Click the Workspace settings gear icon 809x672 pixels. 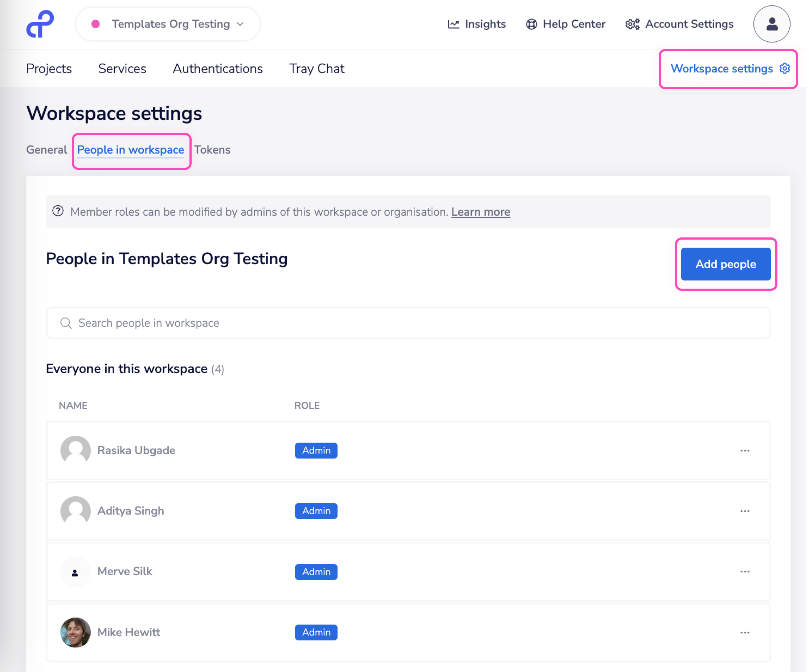(784, 69)
